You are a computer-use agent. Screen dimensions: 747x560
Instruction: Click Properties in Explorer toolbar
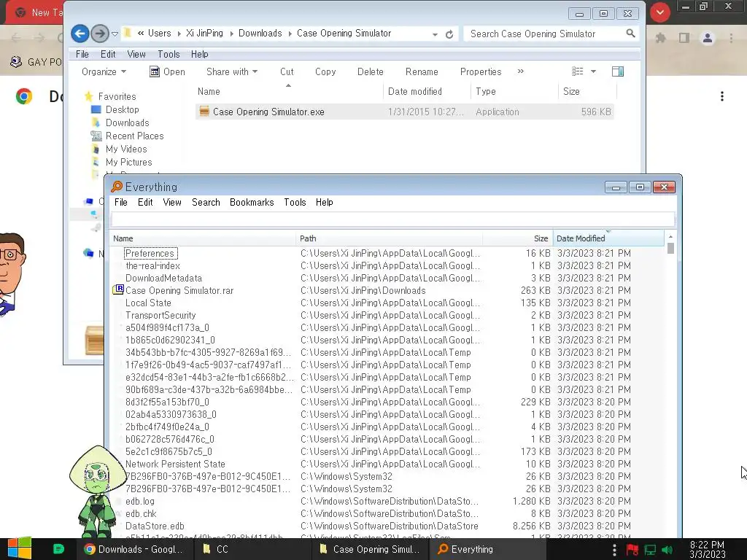coord(481,72)
